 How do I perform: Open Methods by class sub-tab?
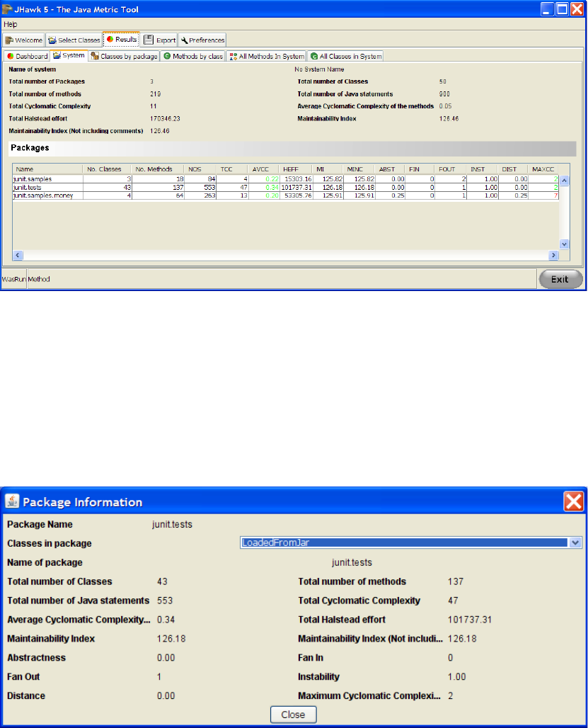193,56
